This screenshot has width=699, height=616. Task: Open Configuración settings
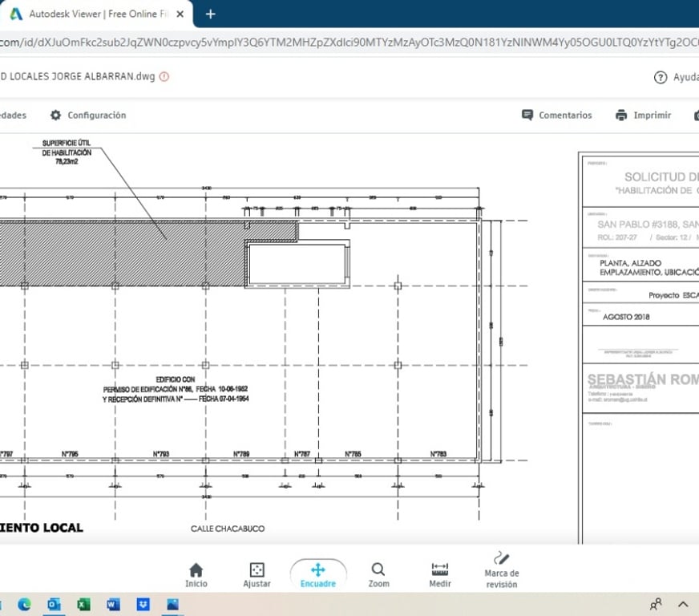[x=88, y=115]
